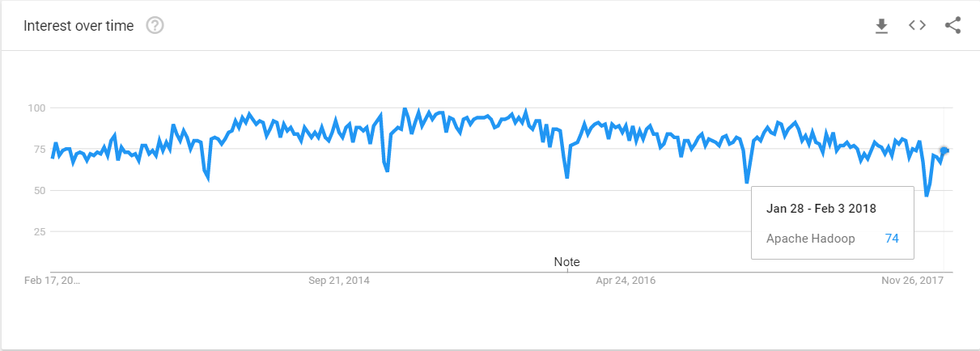
Task: Click the 75 y-axis gridline label
Action: pyautogui.click(x=38, y=149)
